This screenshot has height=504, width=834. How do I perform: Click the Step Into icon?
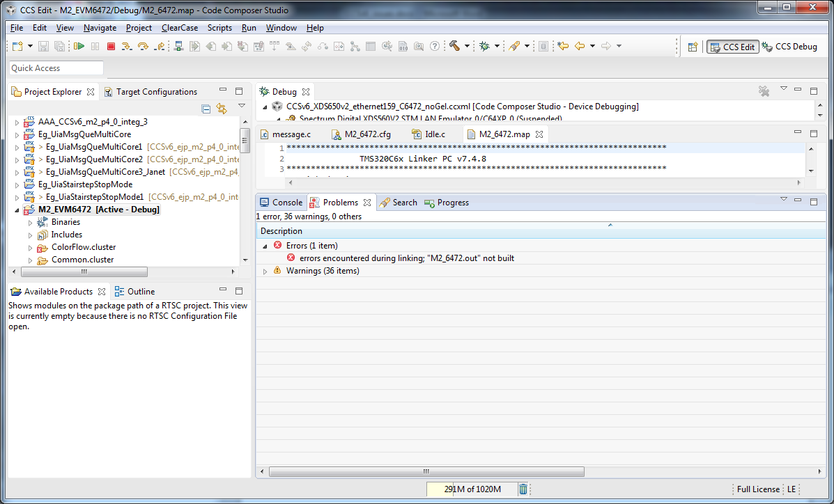tap(127, 46)
